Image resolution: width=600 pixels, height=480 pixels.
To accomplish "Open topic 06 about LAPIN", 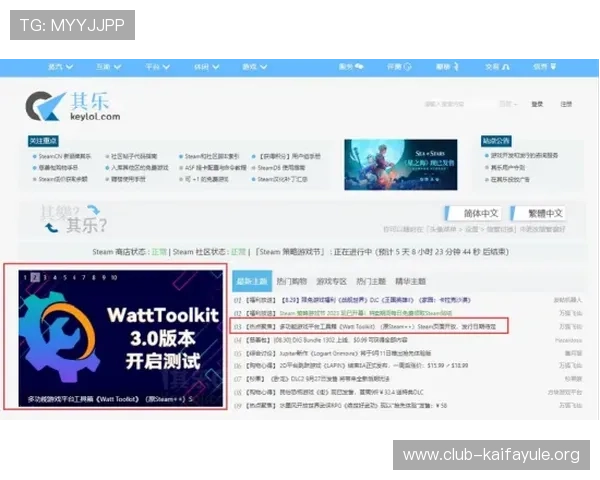I will (x=373, y=366).
